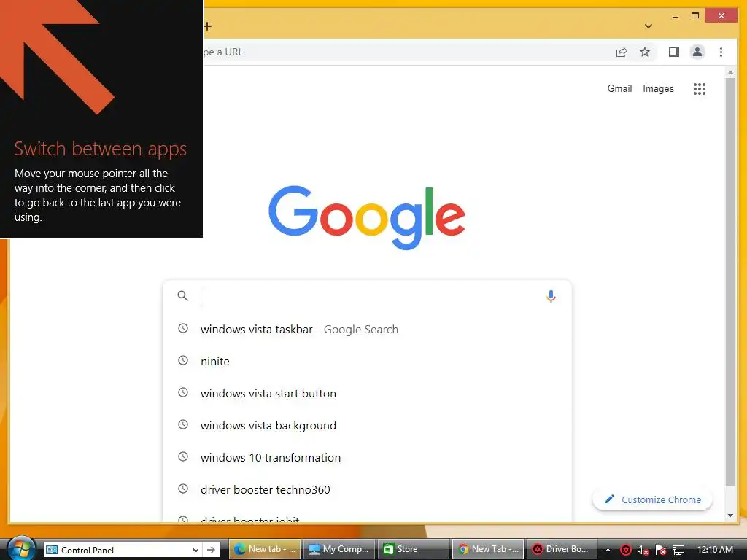Select the 'ninite' search suggestion
This screenshot has height=560, width=747.
pos(367,361)
